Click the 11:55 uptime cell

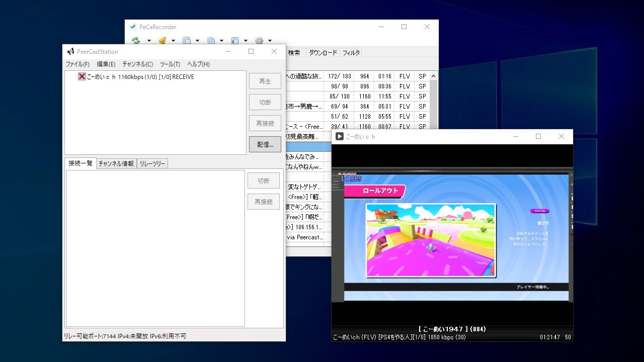click(385, 97)
